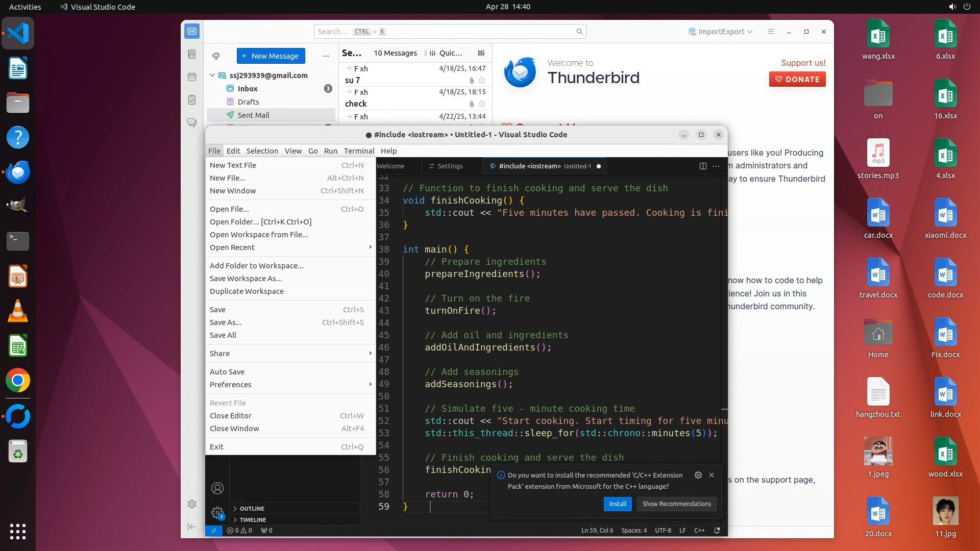
Task: Toggle the Auto Save menu option
Action: coord(227,371)
